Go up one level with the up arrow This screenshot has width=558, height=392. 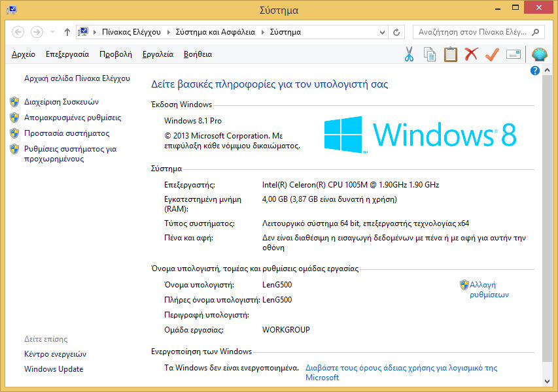(x=67, y=32)
